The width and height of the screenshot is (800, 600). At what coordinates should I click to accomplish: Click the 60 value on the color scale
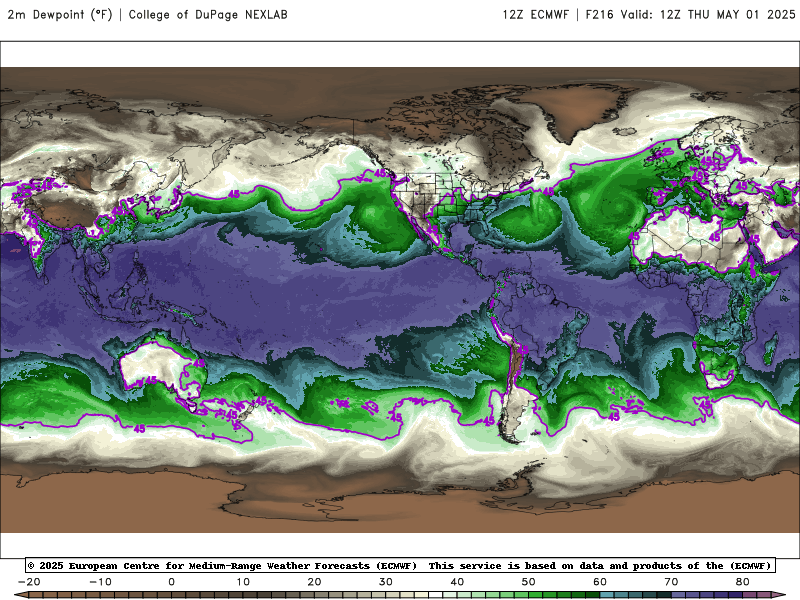pyautogui.click(x=600, y=582)
